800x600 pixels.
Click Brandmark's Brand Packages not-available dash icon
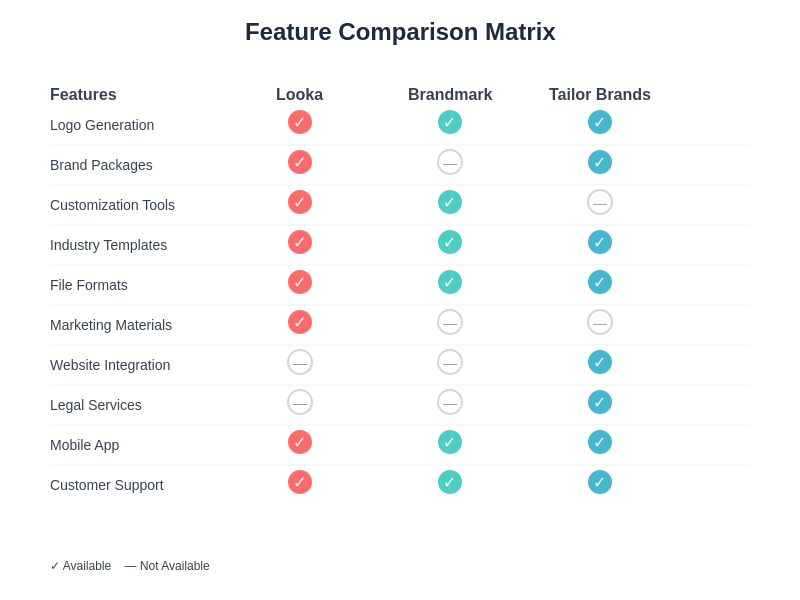(450, 162)
